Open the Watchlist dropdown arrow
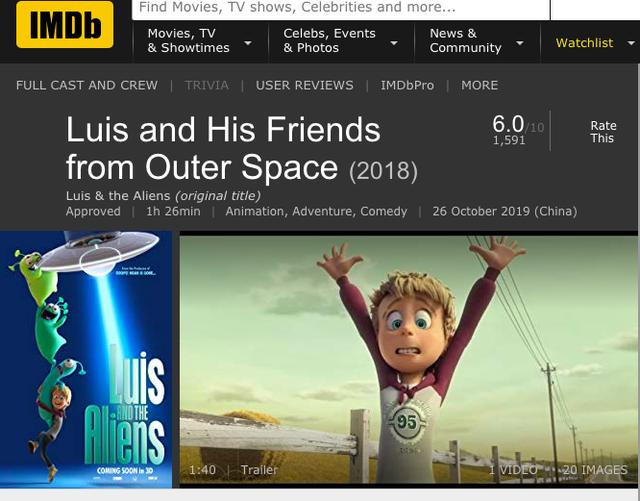This screenshot has height=501, width=640. click(631, 43)
